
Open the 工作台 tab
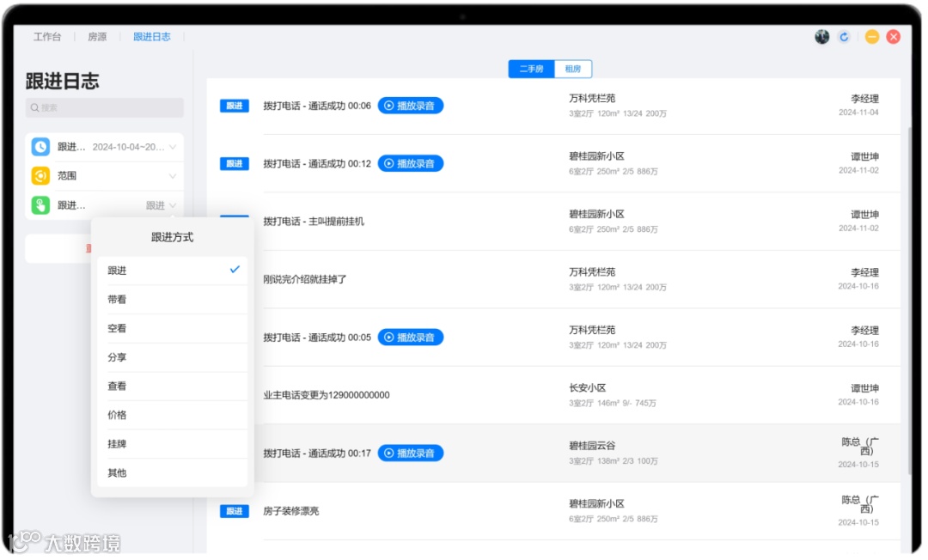pyautogui.click(x=47, y=37)
